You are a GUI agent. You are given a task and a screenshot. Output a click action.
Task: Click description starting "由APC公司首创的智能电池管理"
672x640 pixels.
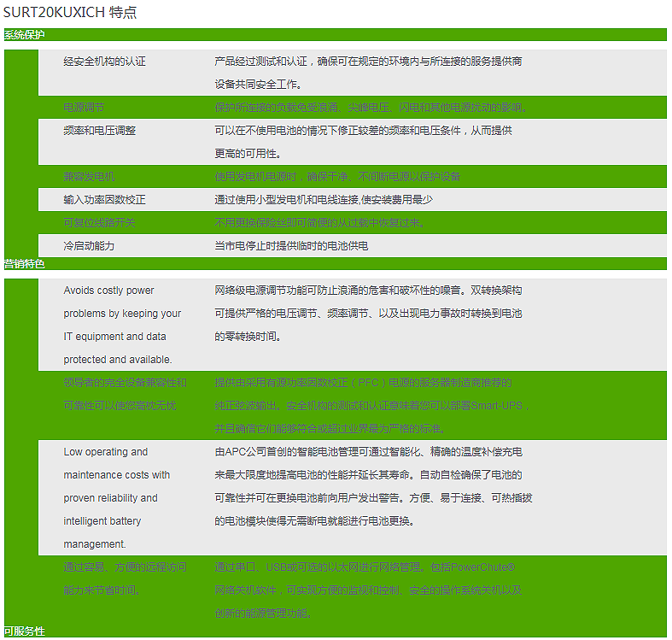[x=373, y=486]
